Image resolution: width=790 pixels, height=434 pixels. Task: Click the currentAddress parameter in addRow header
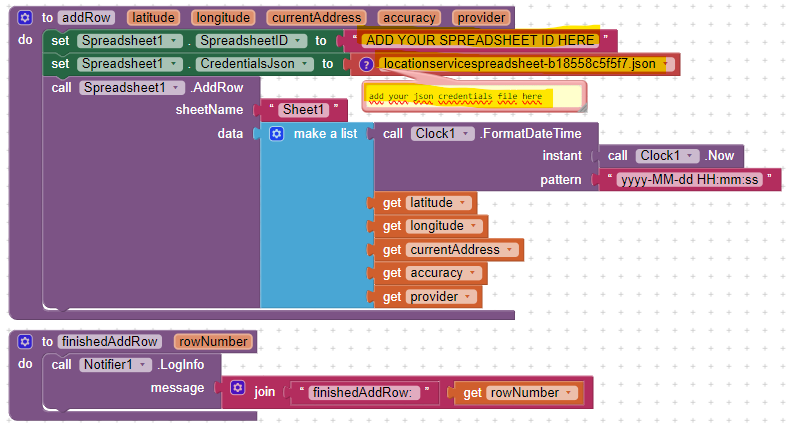click(x=317, y=18)
